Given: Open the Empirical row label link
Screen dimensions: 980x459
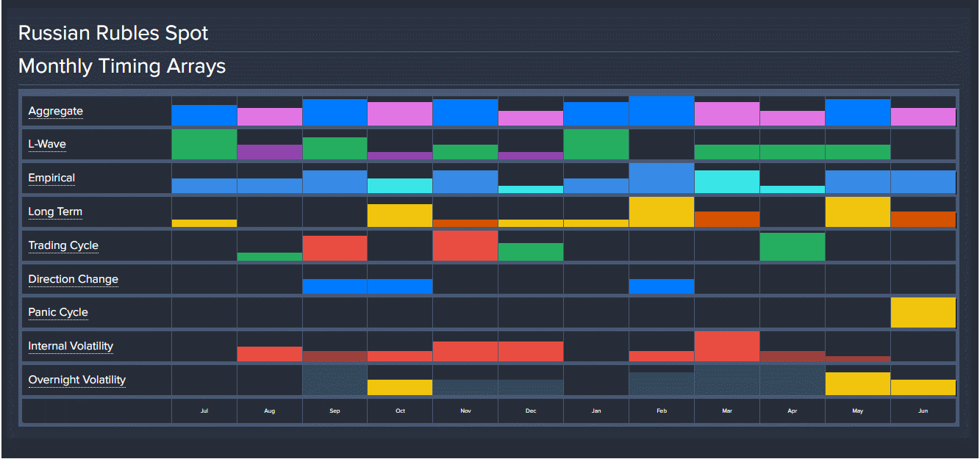Looking at the screenshot, I should coord(51,178).
